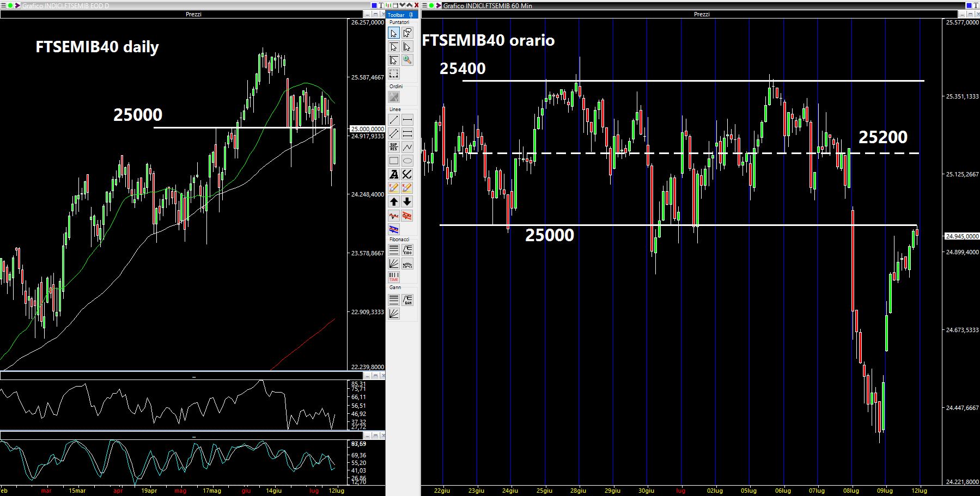980x496 pixels.
Task: Choose the Fibonacci FIBO retracement tool
Action: [x=407, y=250]
